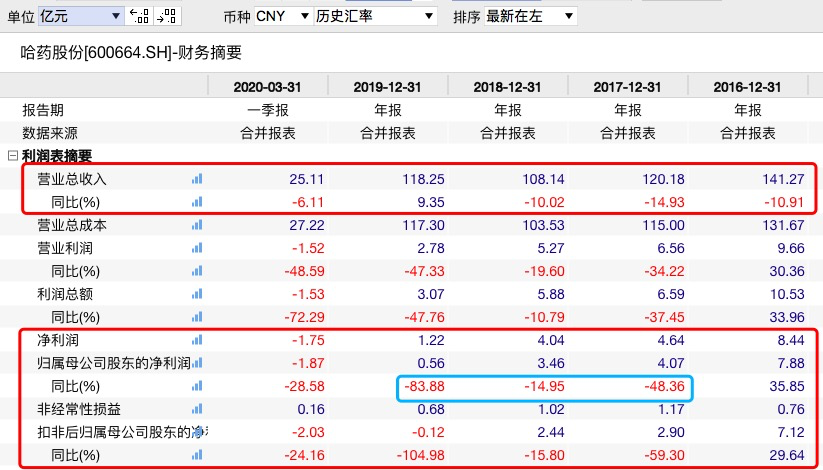Show chart for 非经常性损益 row
This screenshot has width=823, height=470.
tap(196, 409)
